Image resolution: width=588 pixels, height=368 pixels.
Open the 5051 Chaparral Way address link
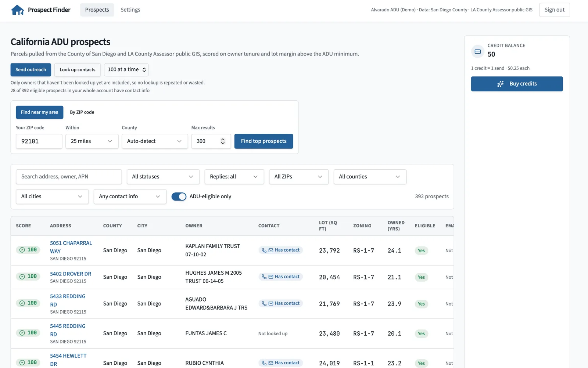(x=71, y=247)
